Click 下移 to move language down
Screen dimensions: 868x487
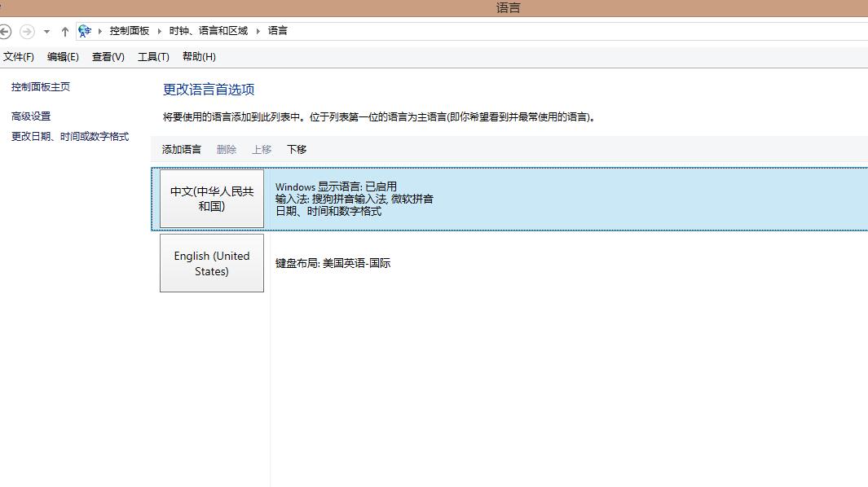coord(297,149)
